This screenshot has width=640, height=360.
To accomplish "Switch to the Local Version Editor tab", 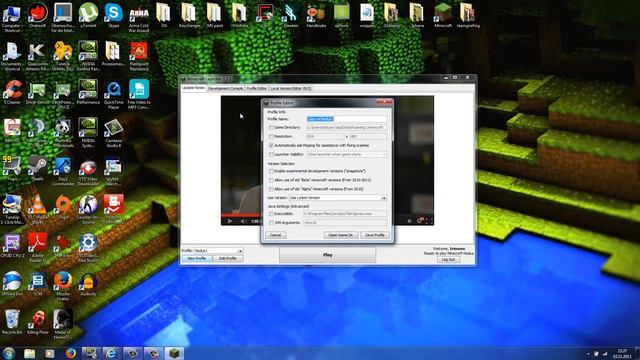I will 291,88.
